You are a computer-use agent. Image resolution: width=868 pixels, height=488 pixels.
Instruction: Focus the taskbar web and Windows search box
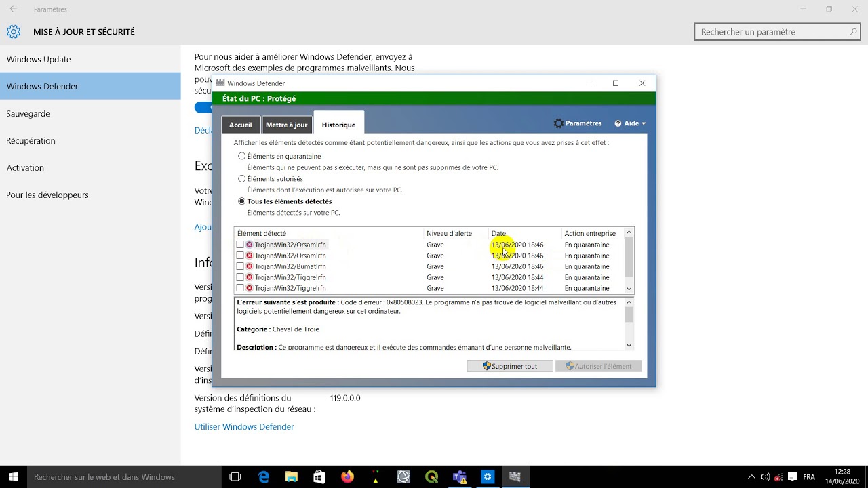point(123,477)
